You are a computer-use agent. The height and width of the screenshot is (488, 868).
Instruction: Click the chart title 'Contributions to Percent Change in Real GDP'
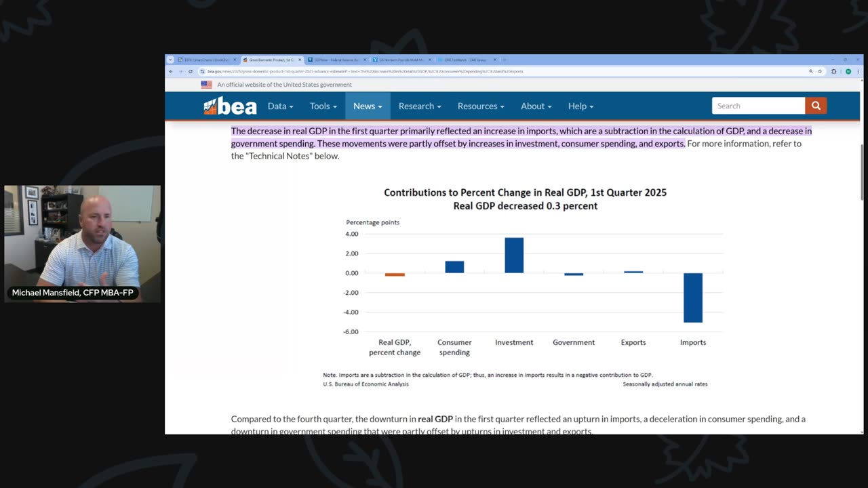526,192
